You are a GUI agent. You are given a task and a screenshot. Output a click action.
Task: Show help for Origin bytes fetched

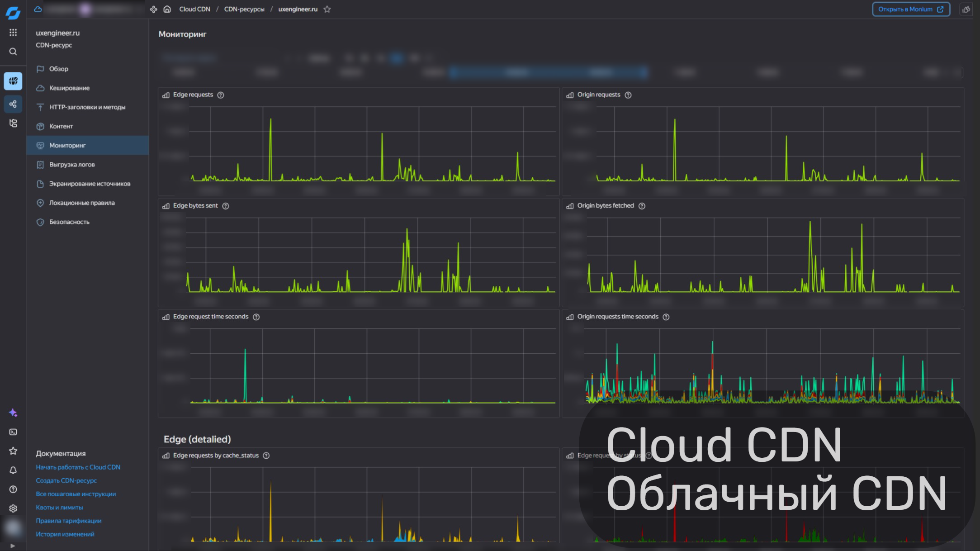(642, 206)
